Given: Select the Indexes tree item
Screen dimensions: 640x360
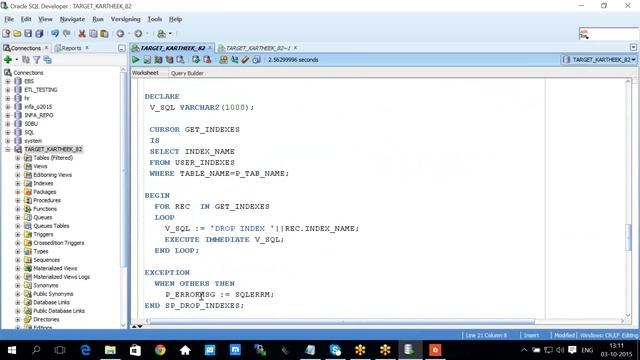Looking at the screenshot, I should click(43, 183).
